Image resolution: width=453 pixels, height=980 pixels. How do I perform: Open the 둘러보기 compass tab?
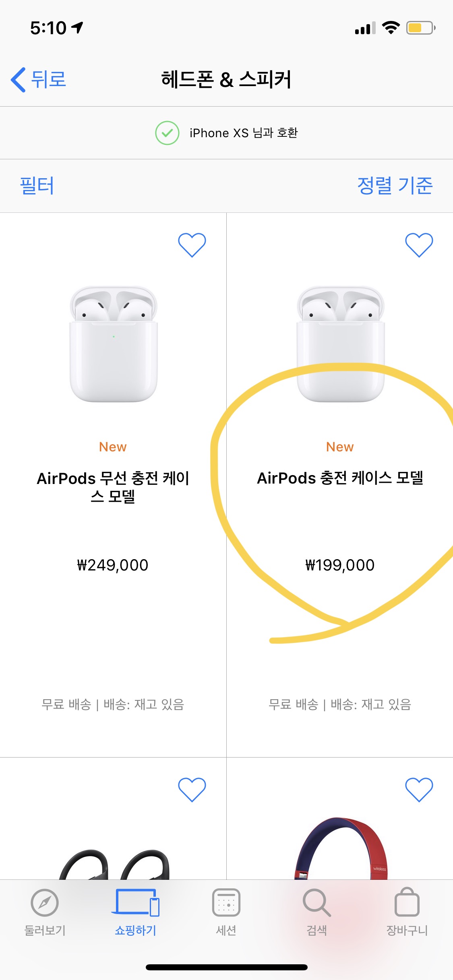(45, 902)
